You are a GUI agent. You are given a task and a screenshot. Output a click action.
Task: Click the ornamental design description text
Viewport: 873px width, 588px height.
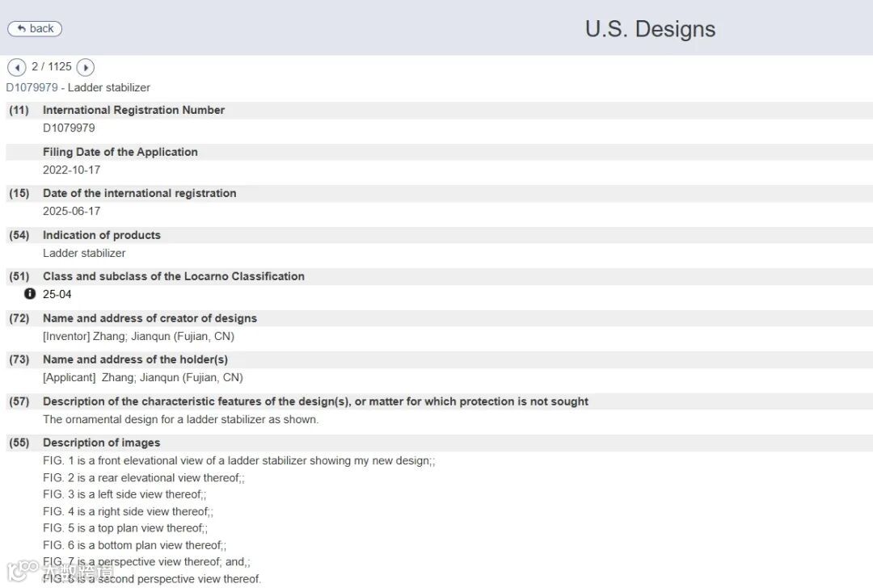(180, 419)
